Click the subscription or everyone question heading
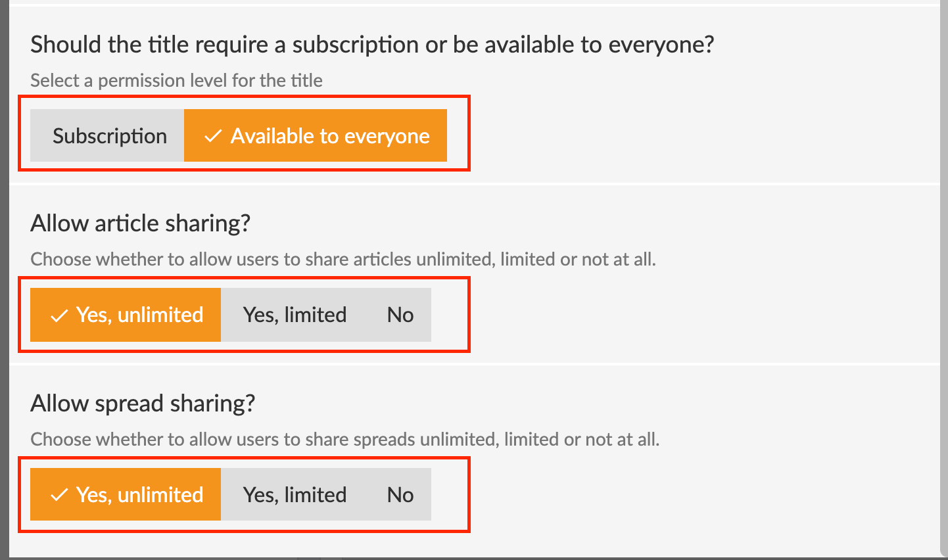This screenshot has width=948, height=560. (x=371, y=45)
